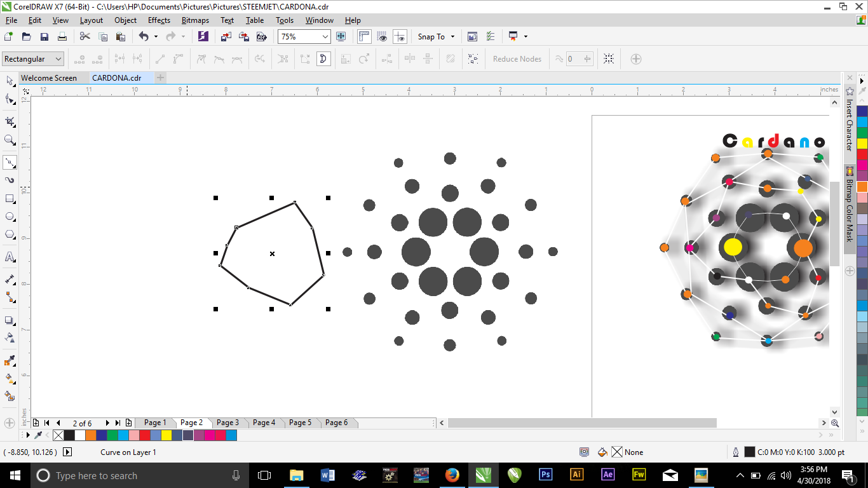Select the Text tool in the toolbox
The height and width of the screenshot is (488, 868).
(x=10, y=257)
